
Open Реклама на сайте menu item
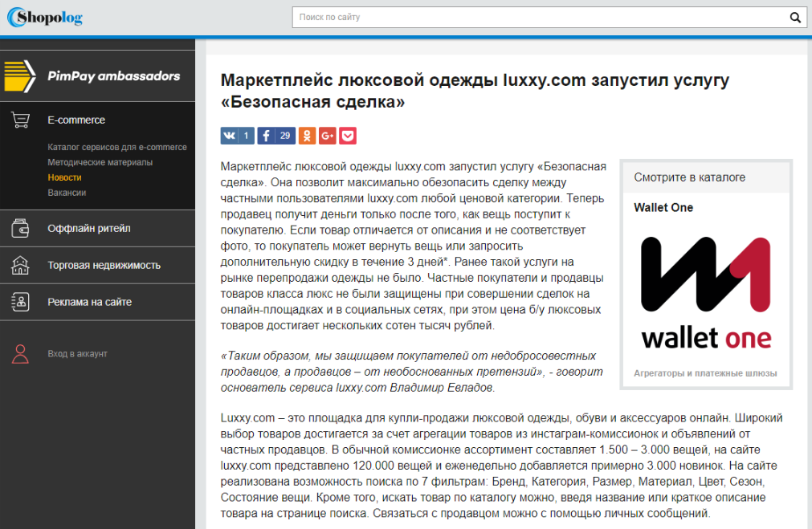tap(89, 302)
